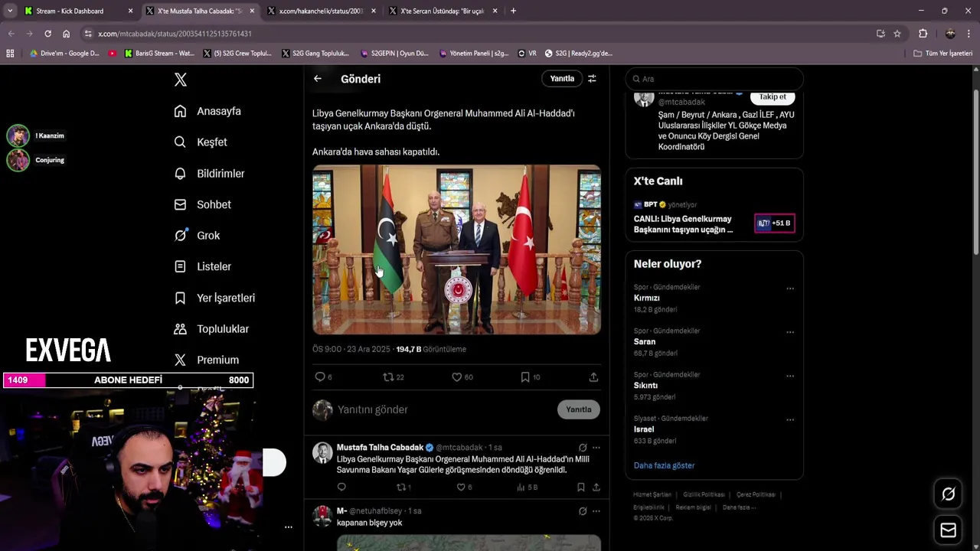View analytics of Cabadak's reply
The height and width of the screenshot is (551, 980).
(528, 487)
